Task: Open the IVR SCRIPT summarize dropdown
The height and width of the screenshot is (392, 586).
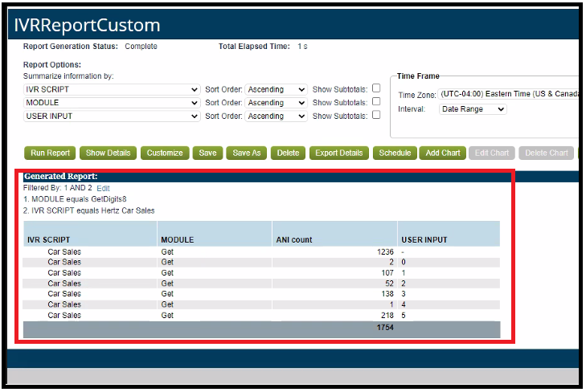Action: coord(112,90)
